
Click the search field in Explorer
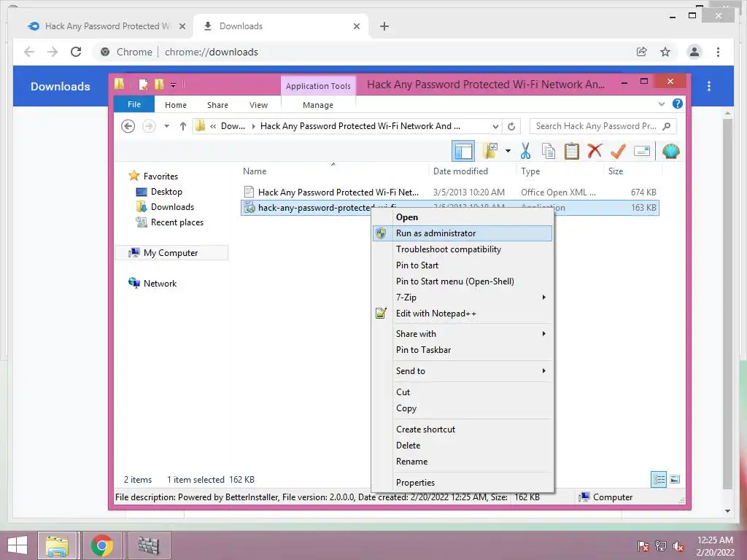603,126
